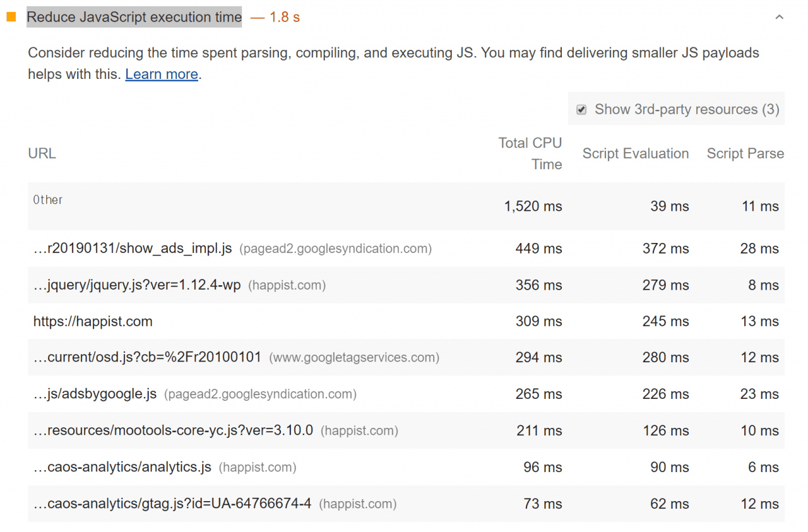The height and width of the screenshot is (532, 808).
Task: Open the https://happist.com URL
Action: coord(93,321)
